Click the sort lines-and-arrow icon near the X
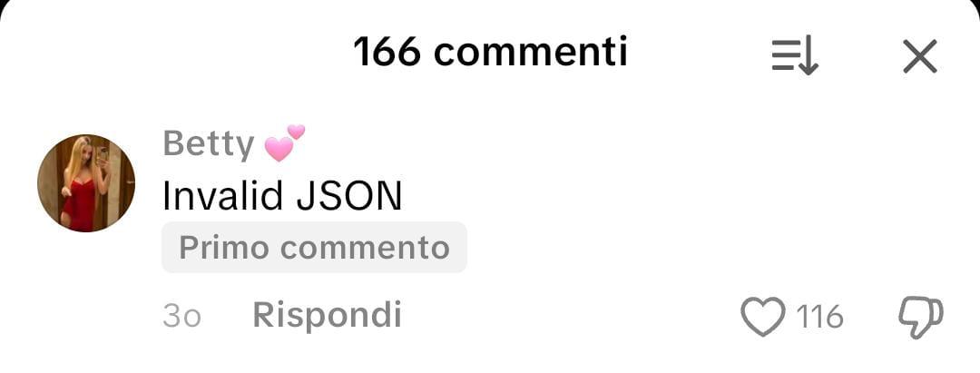Image resolution: width=980 pixels, height=373 pixels. coord(795,56)
